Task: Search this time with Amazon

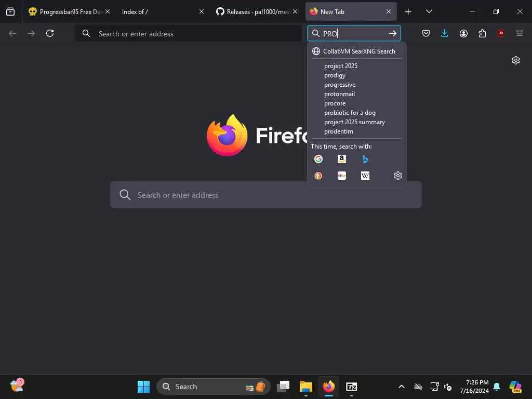Action: [342, 159]
